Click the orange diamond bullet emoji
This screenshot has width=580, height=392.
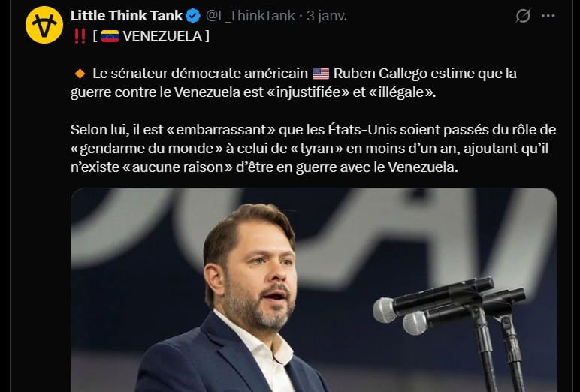tap(79, 74)
